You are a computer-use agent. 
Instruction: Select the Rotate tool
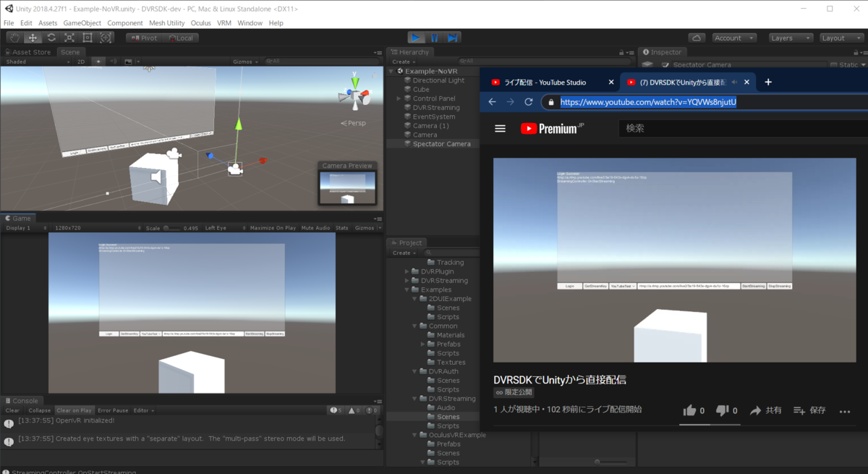(51, 37)
